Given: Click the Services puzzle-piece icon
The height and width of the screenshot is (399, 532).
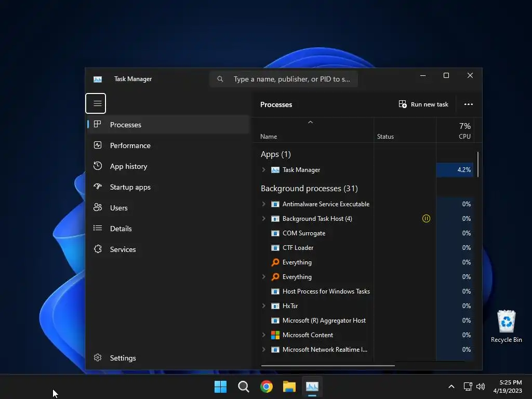Looking at the screenshot, I should [98, 249].
